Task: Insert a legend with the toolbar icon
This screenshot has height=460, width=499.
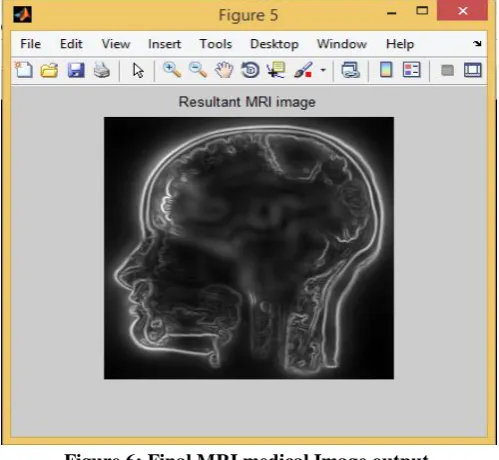Action: 411,70
